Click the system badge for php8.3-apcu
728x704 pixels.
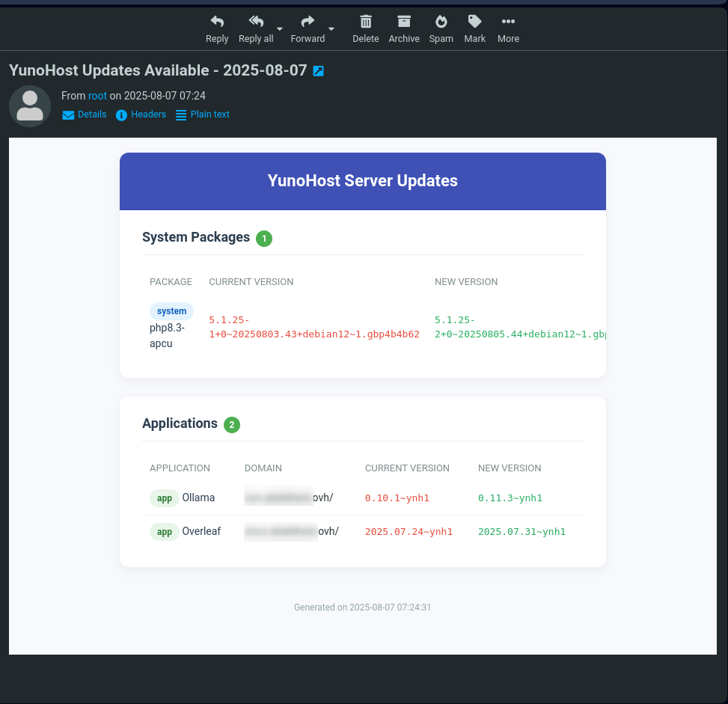pos(171,311)
